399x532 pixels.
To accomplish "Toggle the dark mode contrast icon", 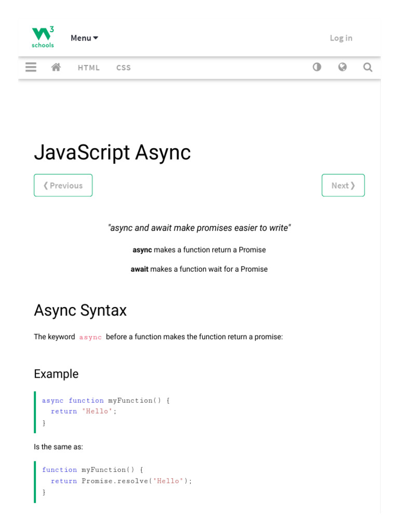I will (x=317, y=67).
